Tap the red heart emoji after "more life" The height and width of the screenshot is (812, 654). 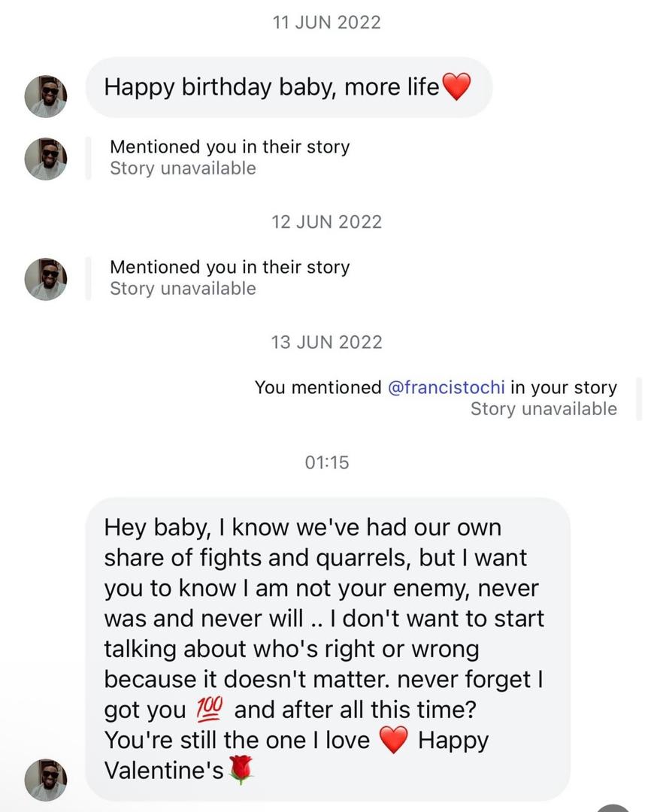(x=456, y=88)
